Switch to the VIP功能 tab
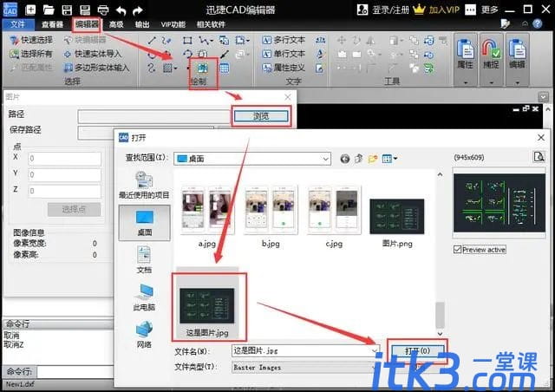 point(173,24)
